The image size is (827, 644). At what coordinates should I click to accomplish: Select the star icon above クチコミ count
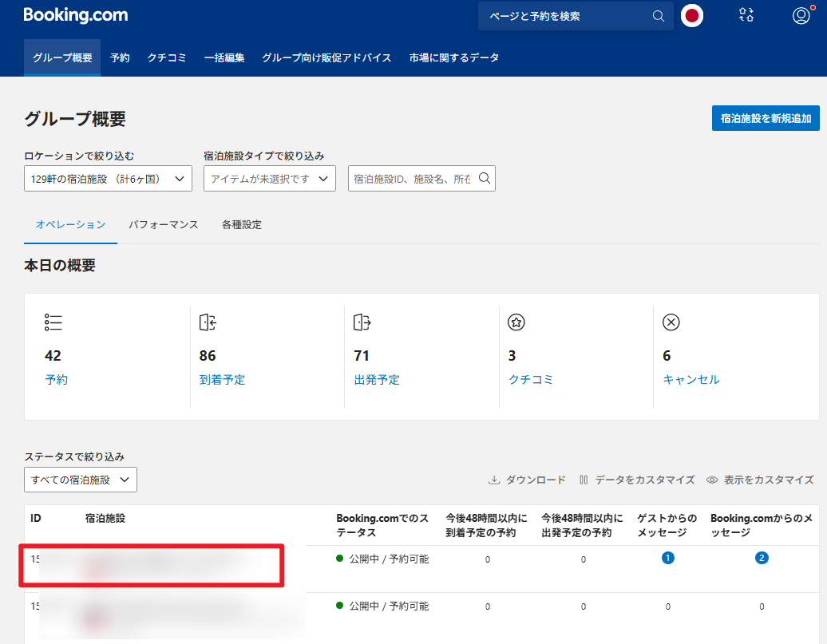pos(516,322)
